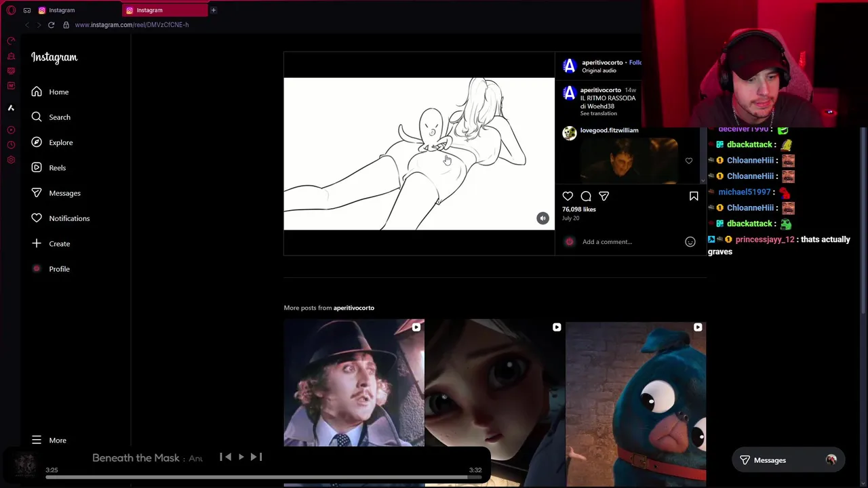The image size is (868, 488).
Task: Click the album art in music player
Action: click(26, 465)
